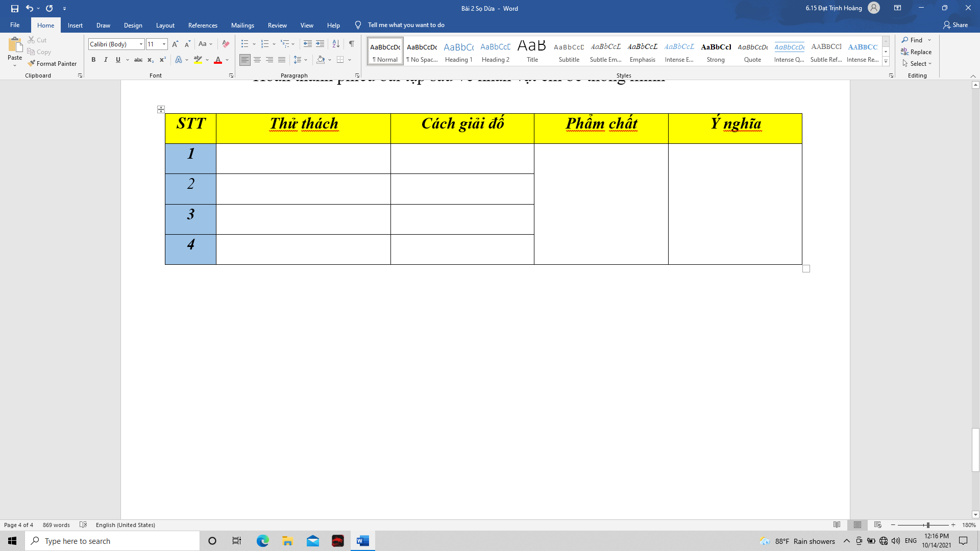Click the Windows taskbar search box
Image resolution: width=980 pixels, height=551 pixels.
coord(112,541)
